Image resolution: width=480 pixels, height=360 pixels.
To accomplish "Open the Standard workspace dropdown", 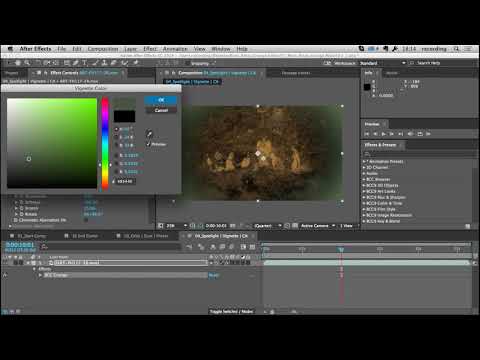I will (x=383, y=63).
